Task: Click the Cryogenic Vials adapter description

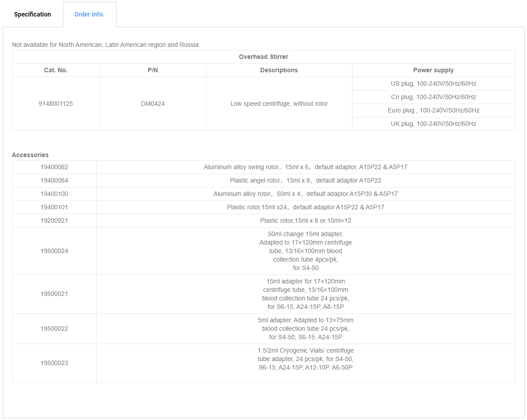Action: (x=306, y=359)
